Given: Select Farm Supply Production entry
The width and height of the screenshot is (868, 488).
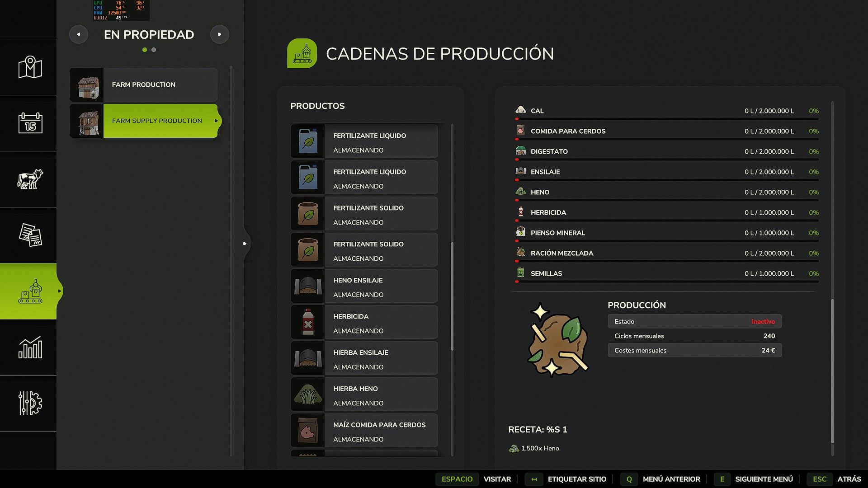Looking at the screenshot, I should (x=156, y=121).
